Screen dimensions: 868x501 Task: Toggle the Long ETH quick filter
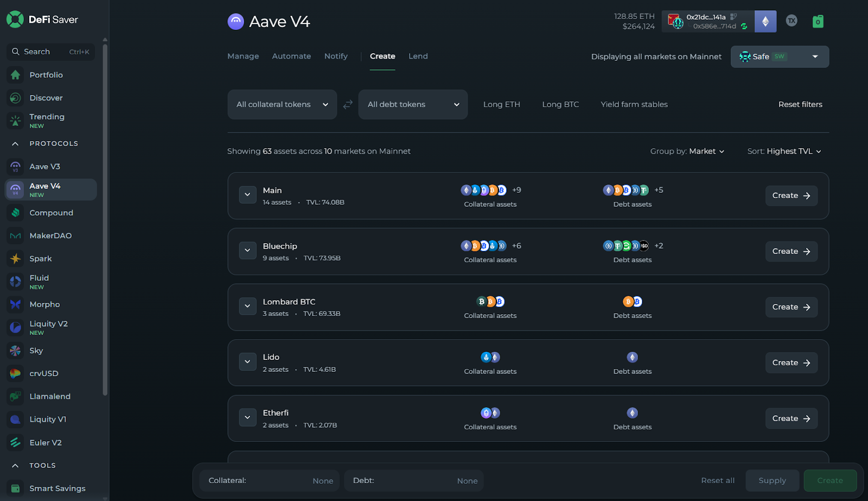tap(501, 104)
